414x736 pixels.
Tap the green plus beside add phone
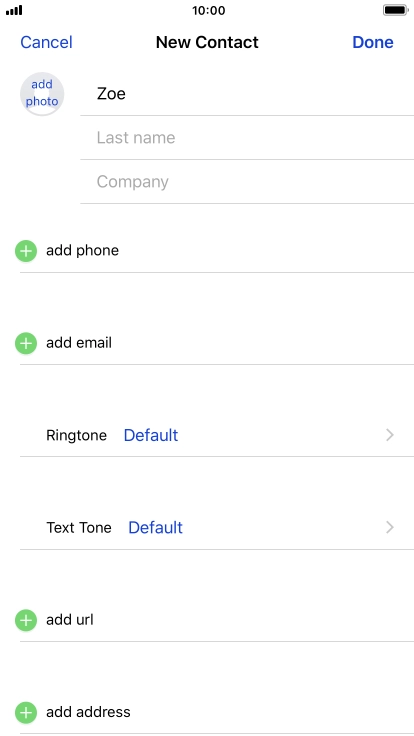[26, 251]
